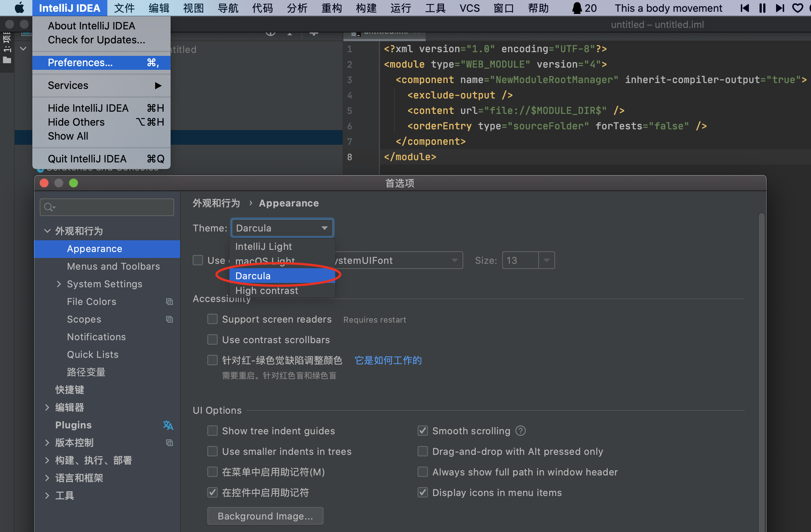Viewport: 811px width, 532px height.
Task: Click the copy icon next to 版本控制
Action: [x=169, y=443]
